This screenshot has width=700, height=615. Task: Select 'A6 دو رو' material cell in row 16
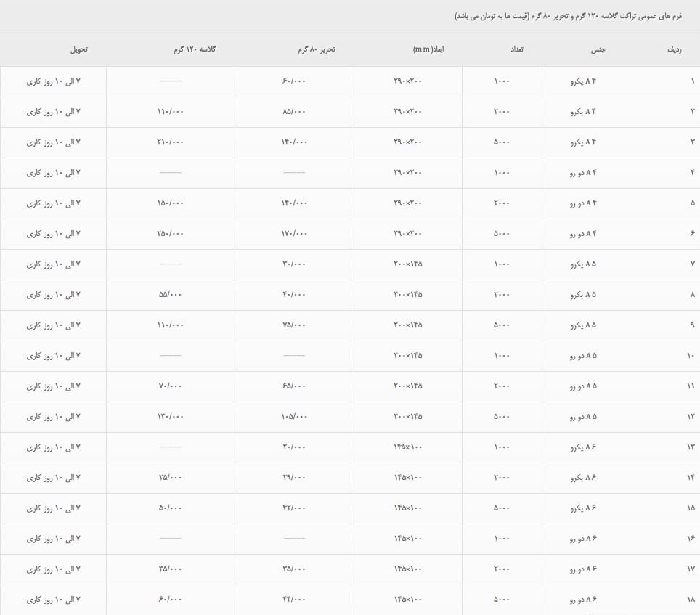[x=583, y=539]
